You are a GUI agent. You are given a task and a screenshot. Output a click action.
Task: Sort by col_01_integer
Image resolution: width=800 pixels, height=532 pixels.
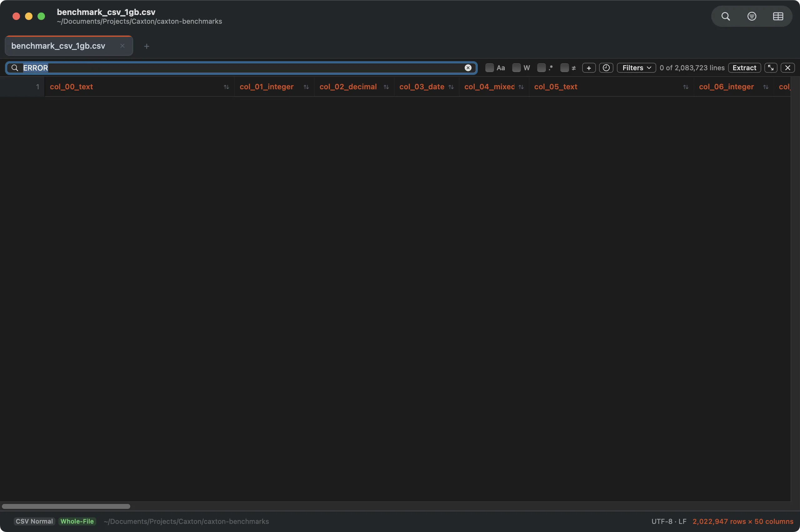(x=306, y=87)
